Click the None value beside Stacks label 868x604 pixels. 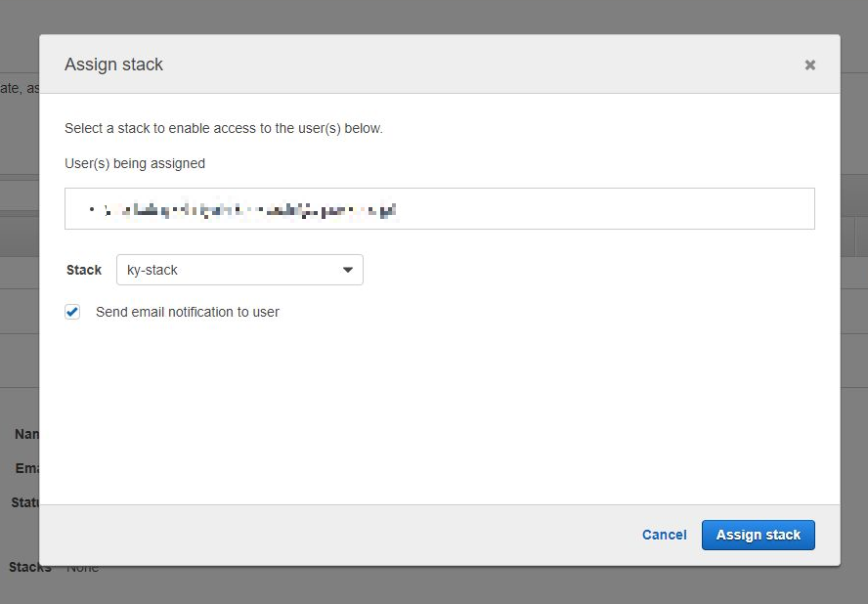click(82, 566)
